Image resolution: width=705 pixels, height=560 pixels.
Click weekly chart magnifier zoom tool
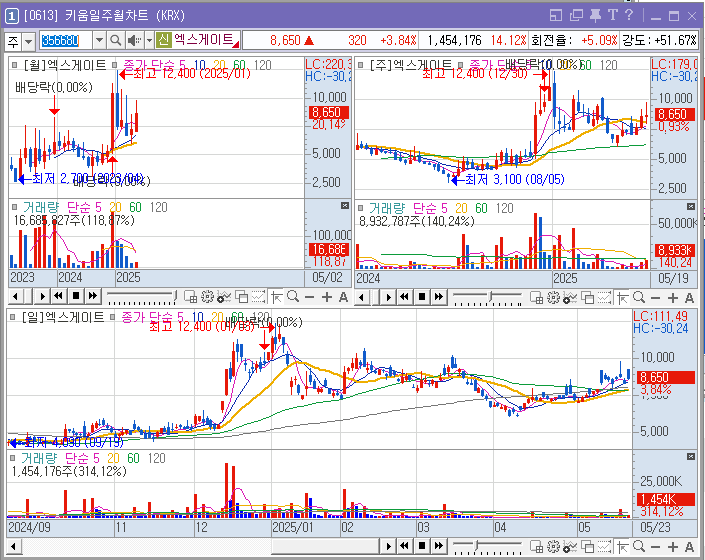[639, 297]
